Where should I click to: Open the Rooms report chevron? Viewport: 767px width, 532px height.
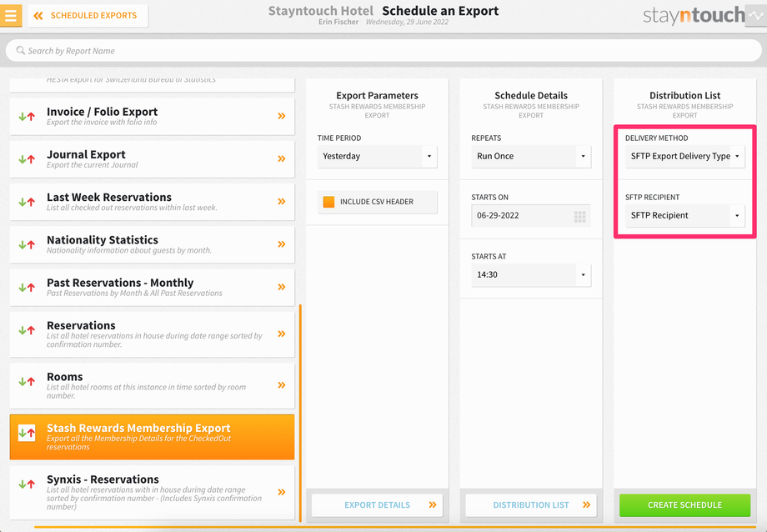tap(282, 385)
